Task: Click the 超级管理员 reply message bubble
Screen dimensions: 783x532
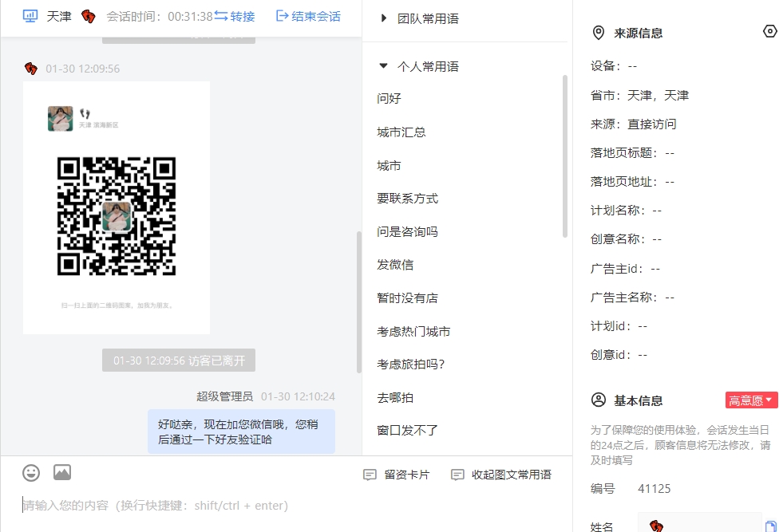Action: 241,432
